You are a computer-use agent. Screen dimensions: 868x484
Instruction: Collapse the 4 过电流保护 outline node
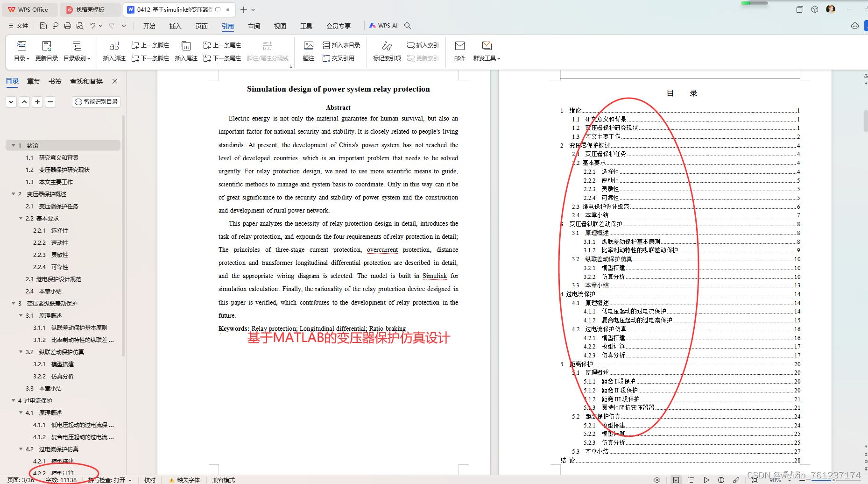click(14, 400)
